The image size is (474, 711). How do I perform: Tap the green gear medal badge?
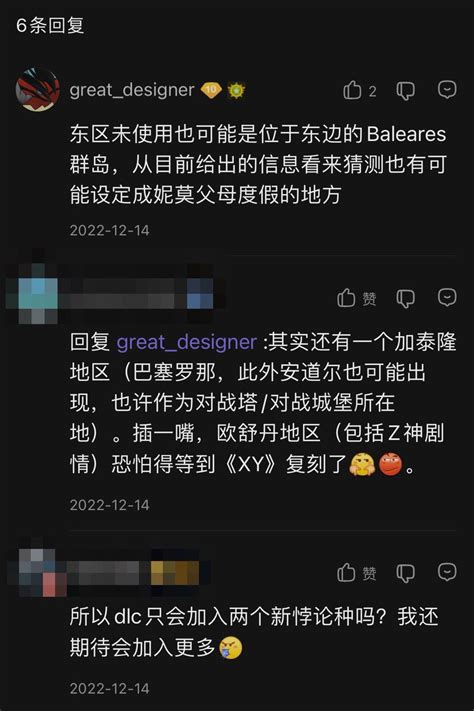(x=236, y=90)
